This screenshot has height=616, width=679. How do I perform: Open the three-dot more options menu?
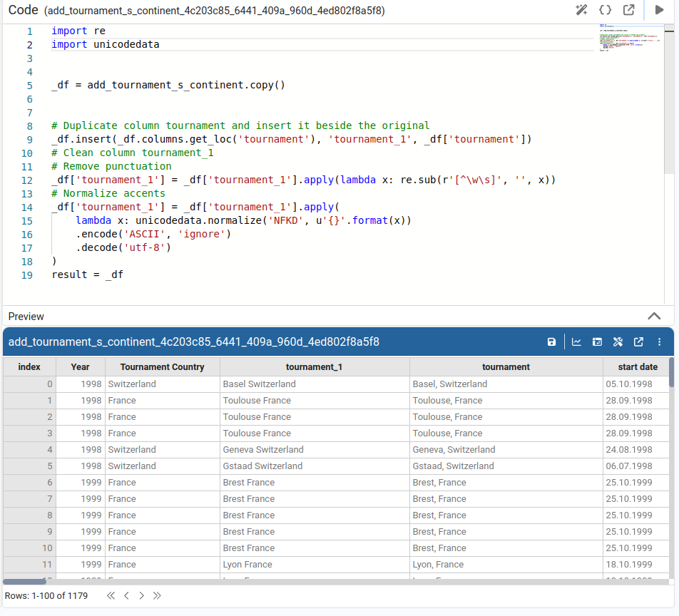[659, 342]
